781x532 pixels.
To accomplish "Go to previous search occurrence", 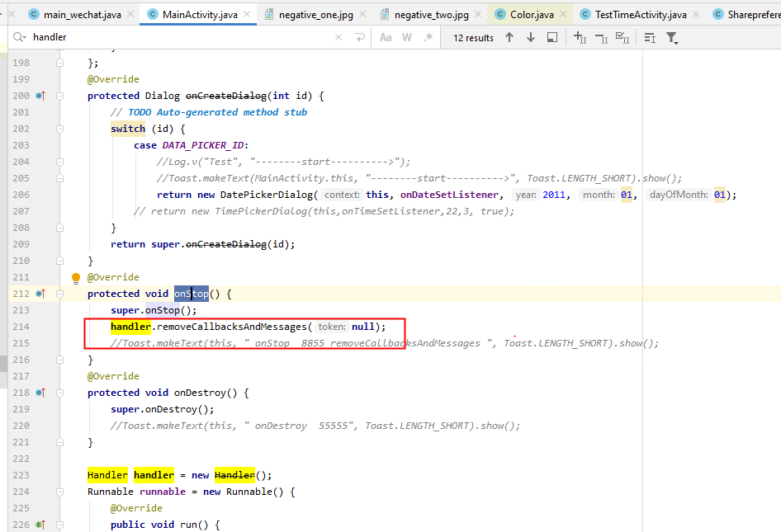I will tap(509, 37).
